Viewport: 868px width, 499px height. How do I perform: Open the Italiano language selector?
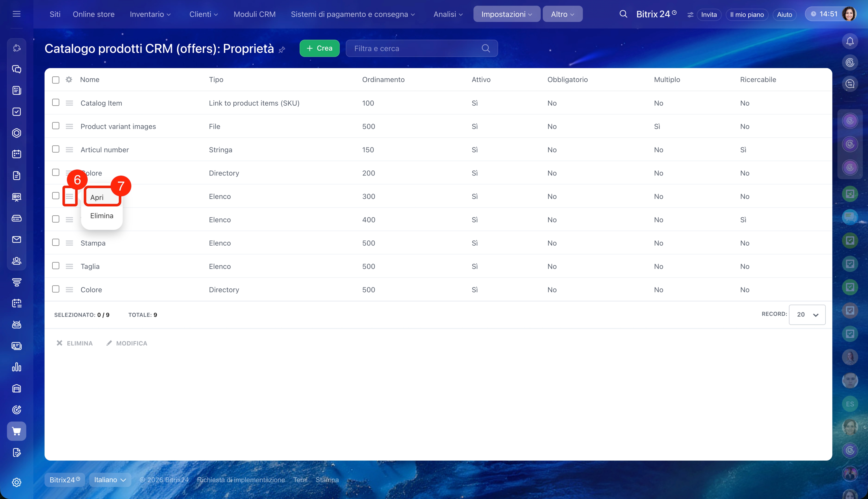pos(110,480)
